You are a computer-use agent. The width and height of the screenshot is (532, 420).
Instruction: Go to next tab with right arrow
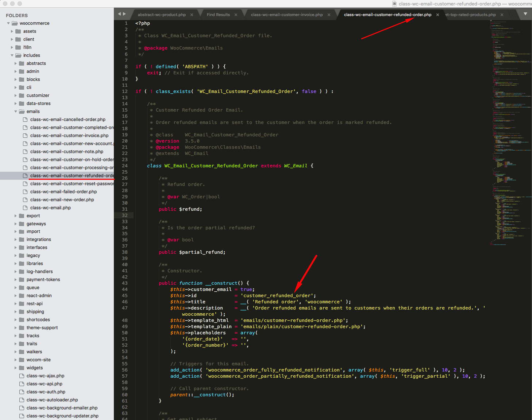124,14
